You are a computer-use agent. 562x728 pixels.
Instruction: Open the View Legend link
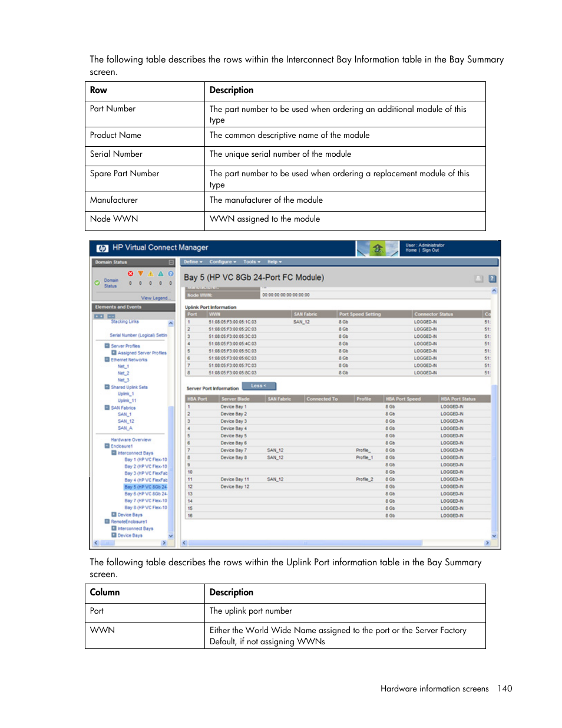coord(155,298)
